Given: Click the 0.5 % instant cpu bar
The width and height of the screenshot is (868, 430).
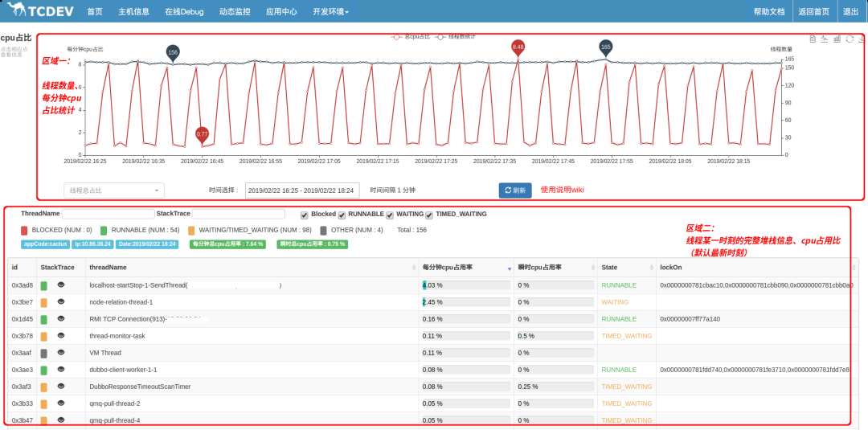Looking at the screenshot, I should (555, 336).
